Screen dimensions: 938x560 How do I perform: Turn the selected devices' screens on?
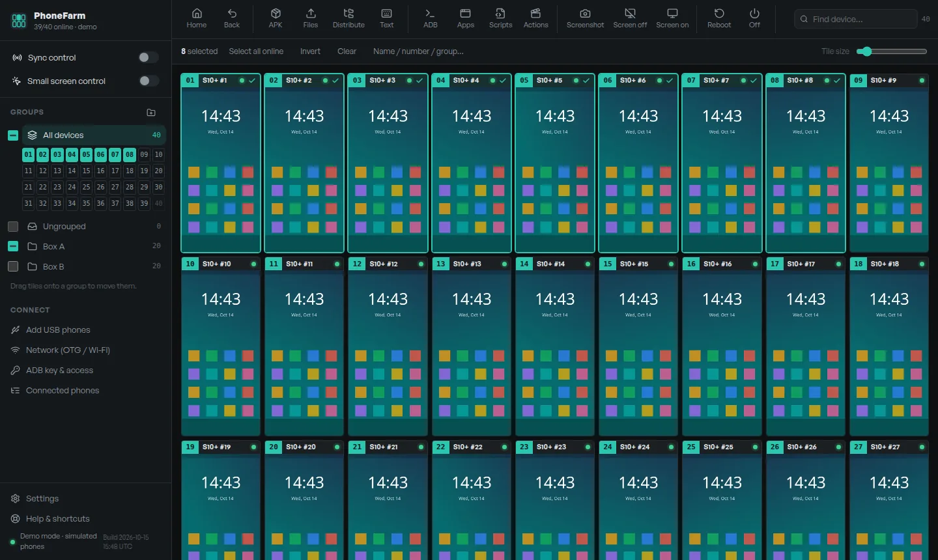(672, 19)
